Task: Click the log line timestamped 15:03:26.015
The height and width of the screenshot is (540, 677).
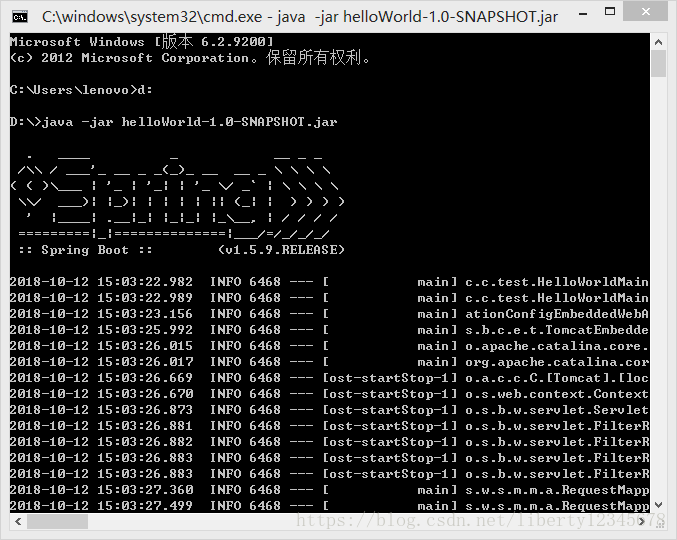Action: point(329,346)
